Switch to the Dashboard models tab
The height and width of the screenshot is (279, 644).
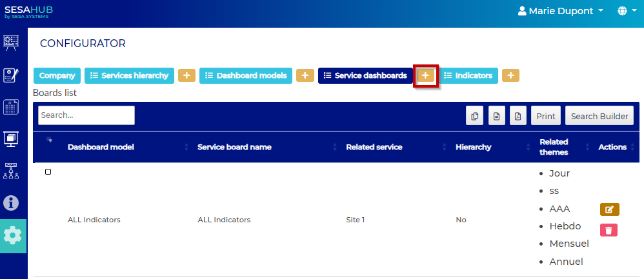tap(246, 75)
